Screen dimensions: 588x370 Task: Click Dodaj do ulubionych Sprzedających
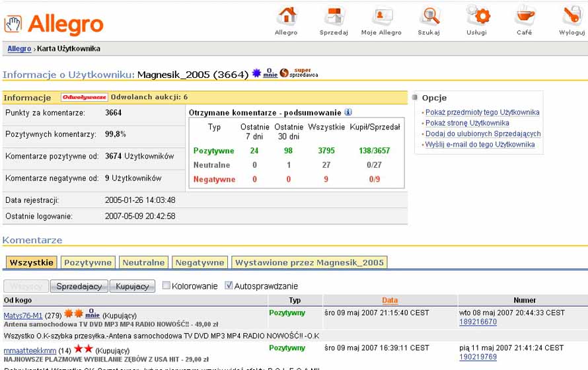483,133
